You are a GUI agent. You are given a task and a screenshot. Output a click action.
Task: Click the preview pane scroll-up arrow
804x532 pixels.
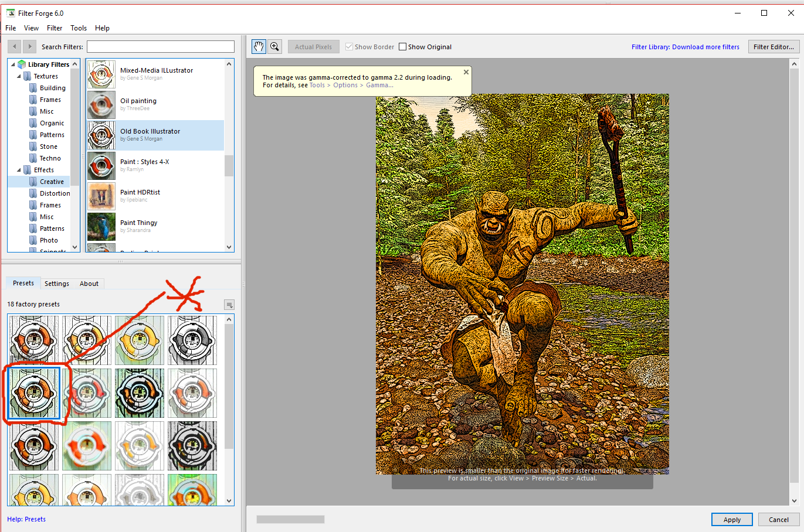click(x=795, y=64)
